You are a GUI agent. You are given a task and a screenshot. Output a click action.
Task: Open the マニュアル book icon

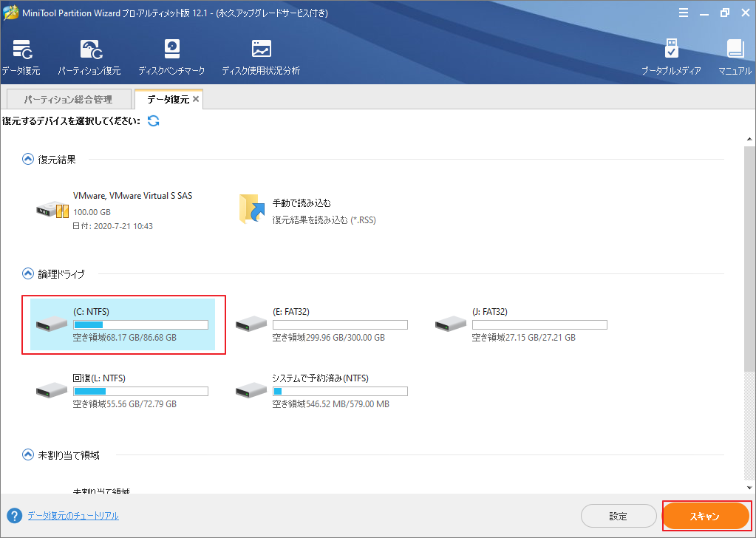[735, 50]
